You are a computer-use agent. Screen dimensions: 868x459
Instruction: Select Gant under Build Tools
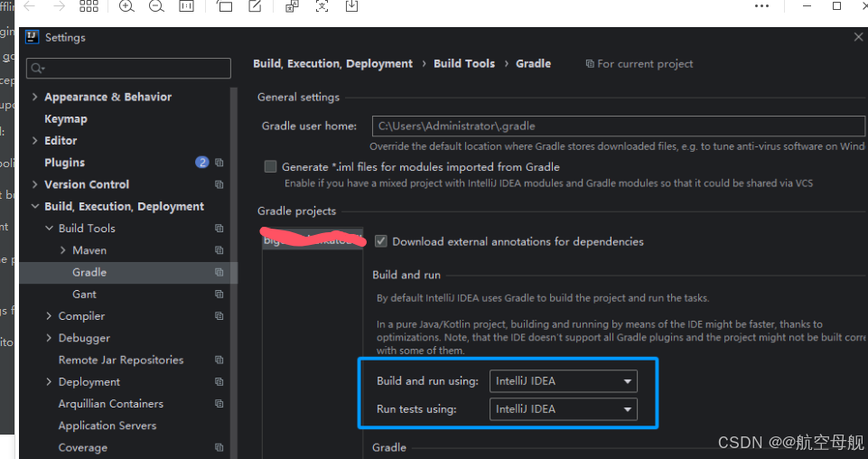tap(84, 294)
